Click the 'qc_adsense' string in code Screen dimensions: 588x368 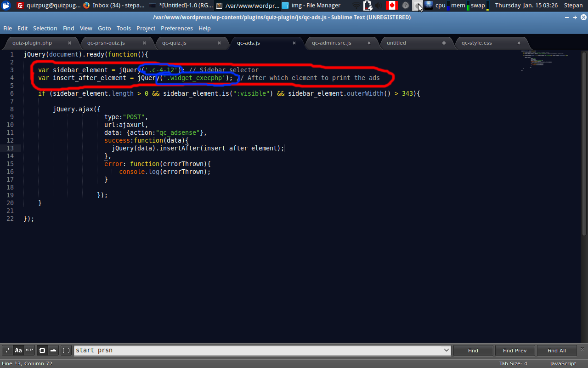178,132
